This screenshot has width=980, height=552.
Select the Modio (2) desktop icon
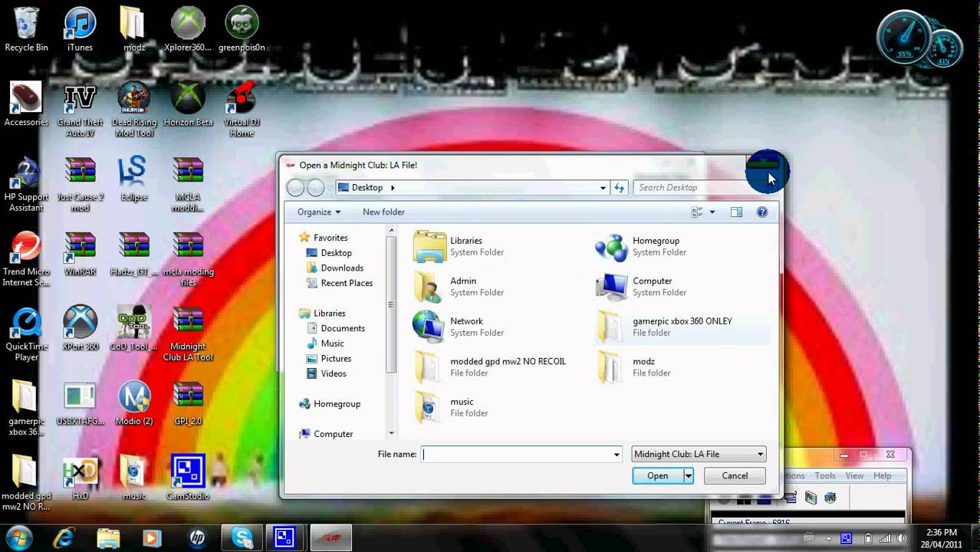133,403
